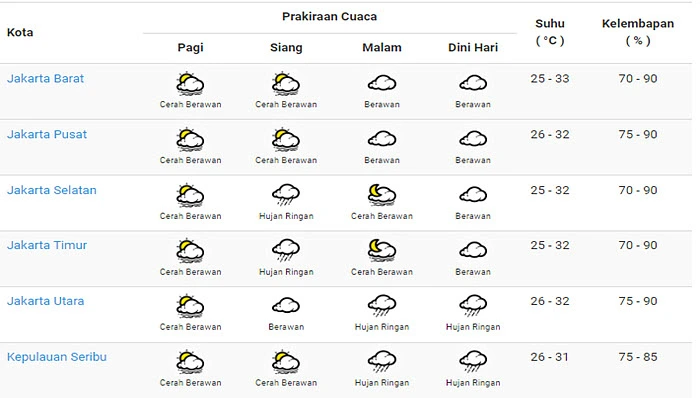The width and height of the screenshot is (700, 398).
Task: Open the Jakarta Pusat city link
Action: (47, 134)
